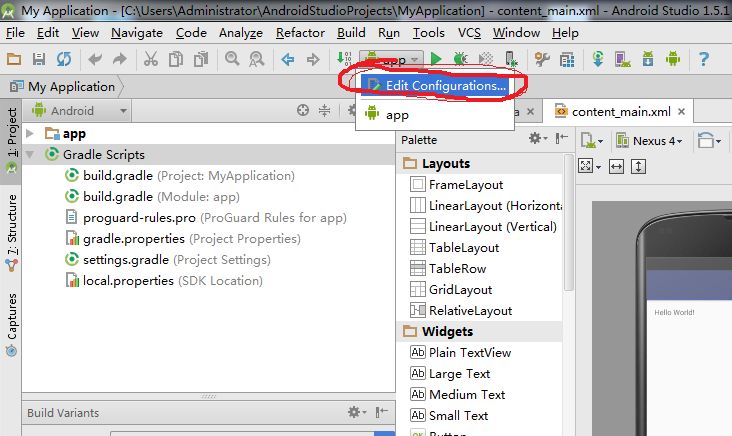Open the Captures tool window tab
The height and width of the screenshot is (436, 732).
pos(11,324)
